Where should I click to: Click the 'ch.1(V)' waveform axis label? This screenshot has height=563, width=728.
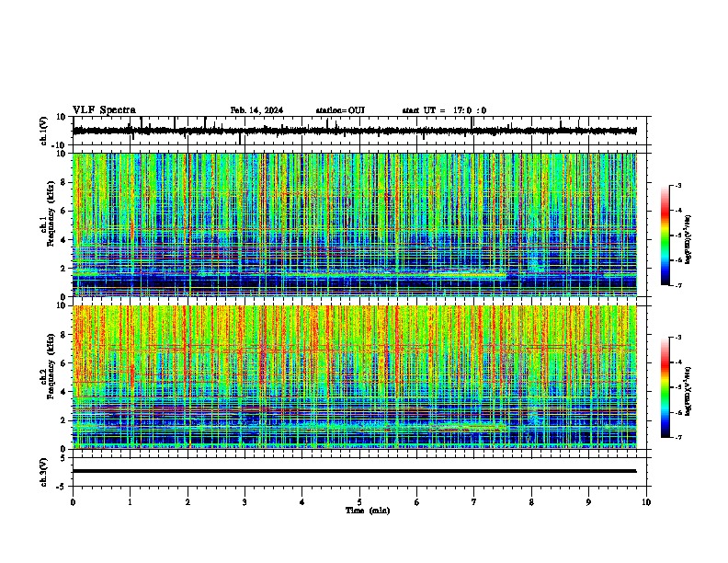pos(44,131)
